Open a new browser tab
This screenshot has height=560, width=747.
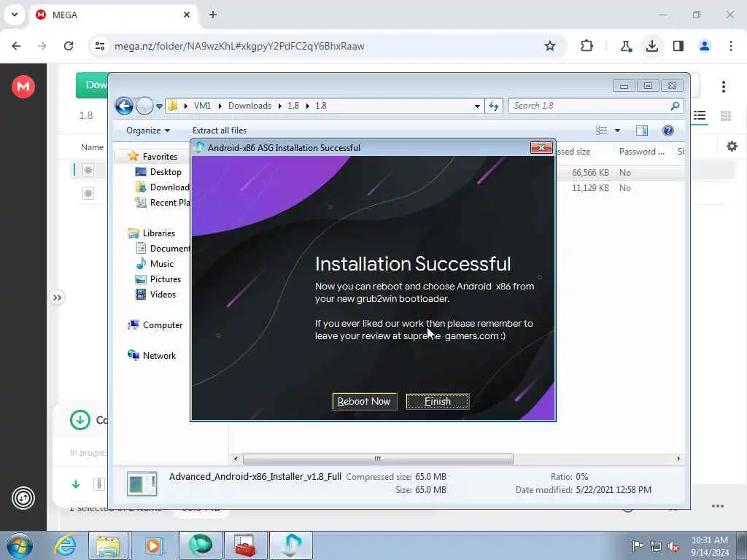pos(213,15)
